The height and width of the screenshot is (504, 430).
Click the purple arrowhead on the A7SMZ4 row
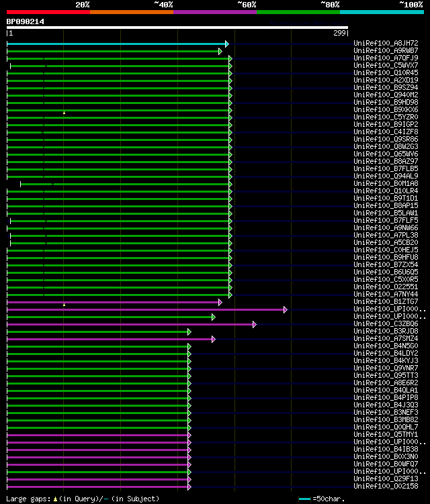pyautogui.click(x=214, y=339)
